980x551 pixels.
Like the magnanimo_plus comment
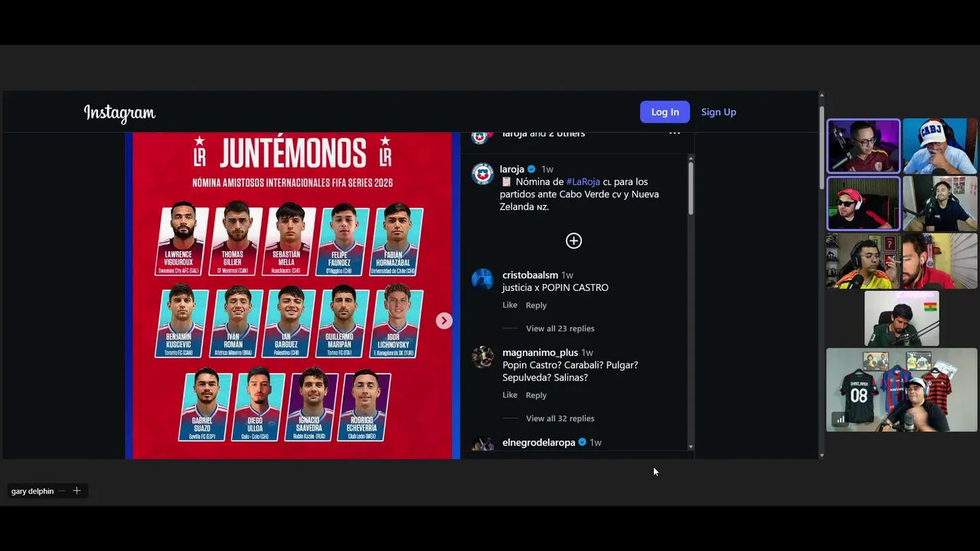(510, 395)
